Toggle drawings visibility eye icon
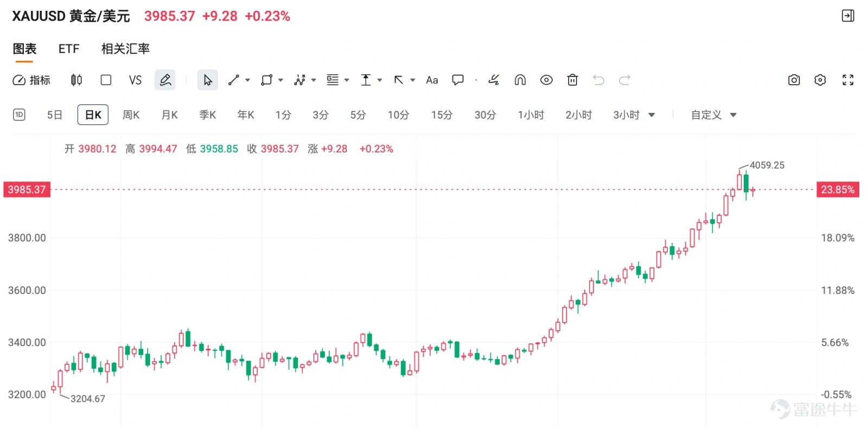The height and width of the screenshot is (429, 868). [x=546, y=80]
